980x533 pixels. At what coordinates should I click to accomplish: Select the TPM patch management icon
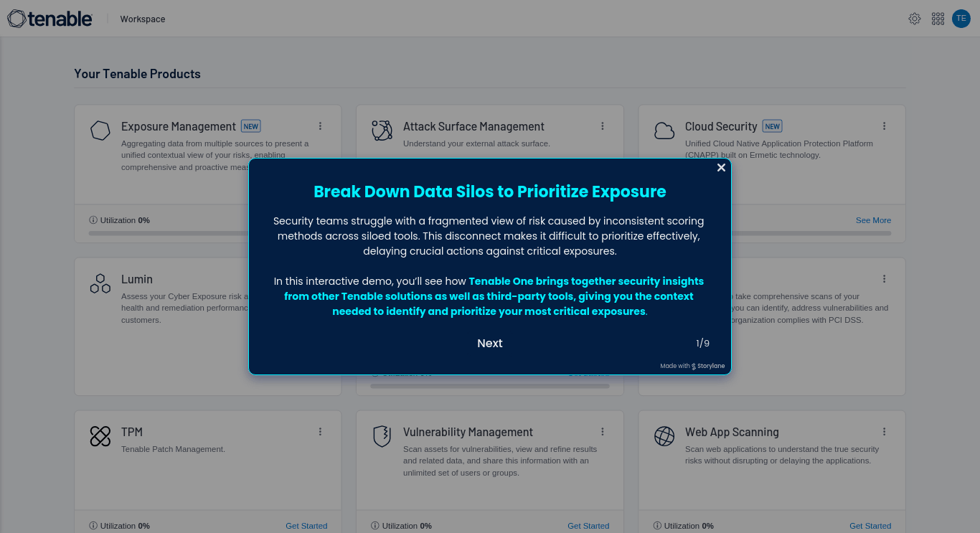click(x=100, y=436)
